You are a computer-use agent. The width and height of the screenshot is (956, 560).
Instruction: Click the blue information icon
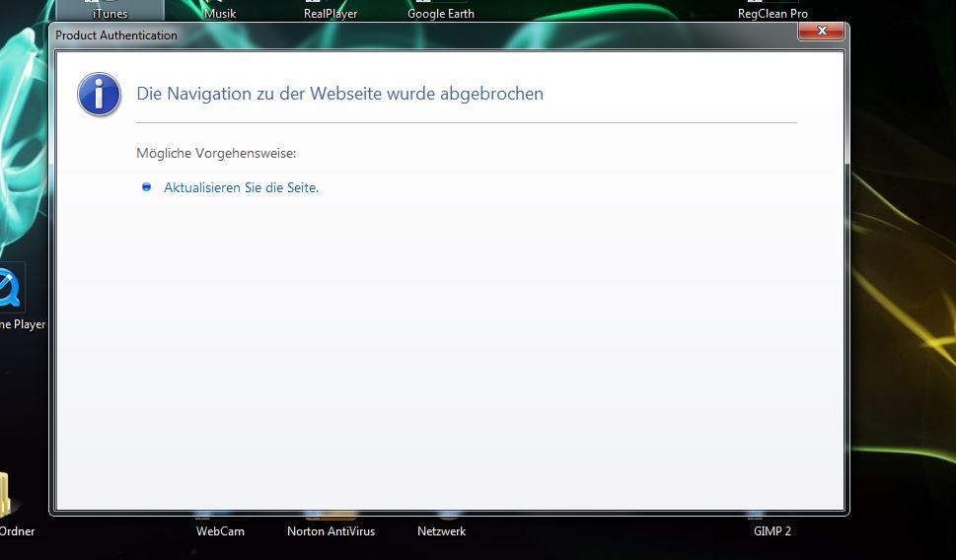coord(99,95)
